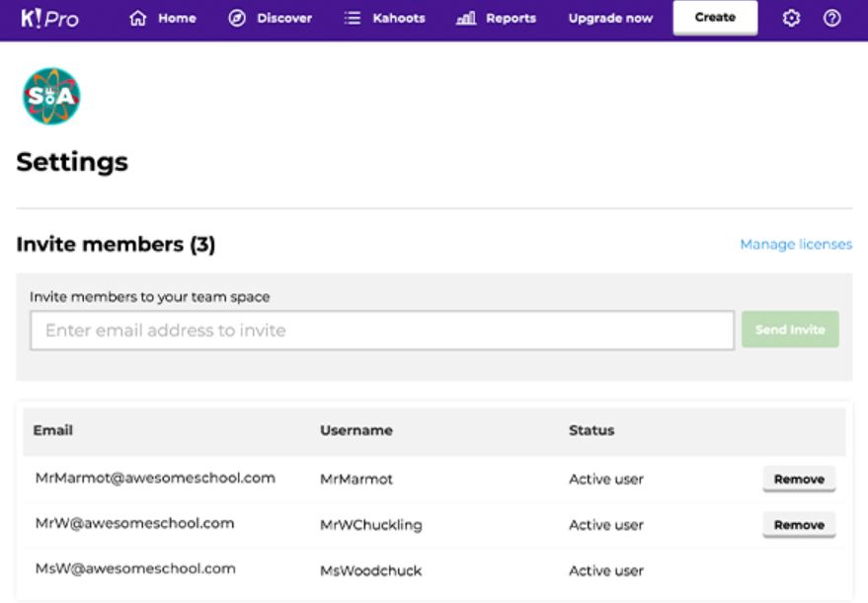
Task: Open the Kahoots list
Action: (383, 19)
